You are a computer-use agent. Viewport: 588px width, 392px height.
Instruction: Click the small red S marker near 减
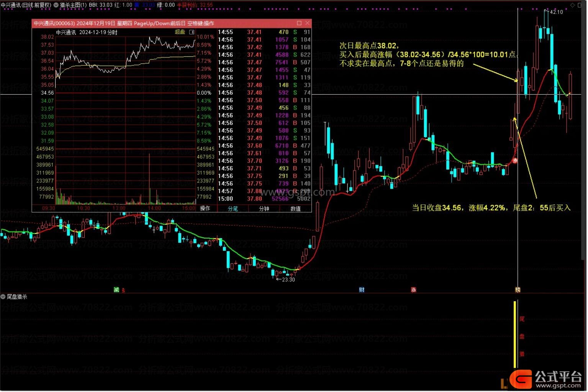[x=123, y=290]
